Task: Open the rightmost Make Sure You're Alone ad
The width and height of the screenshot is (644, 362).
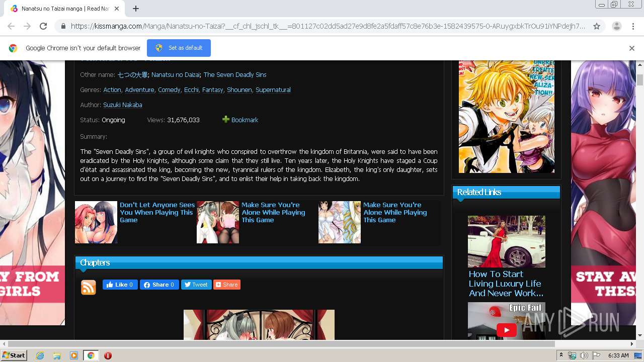Action: click(x=395, y=212)
